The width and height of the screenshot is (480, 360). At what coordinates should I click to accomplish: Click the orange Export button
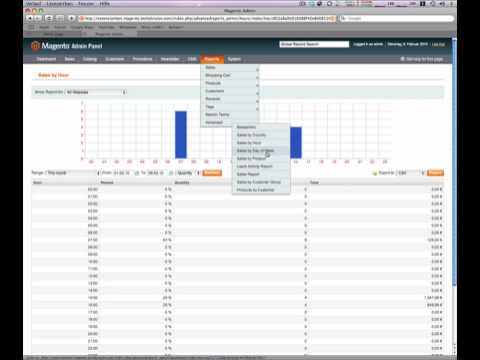pos(436,173)
